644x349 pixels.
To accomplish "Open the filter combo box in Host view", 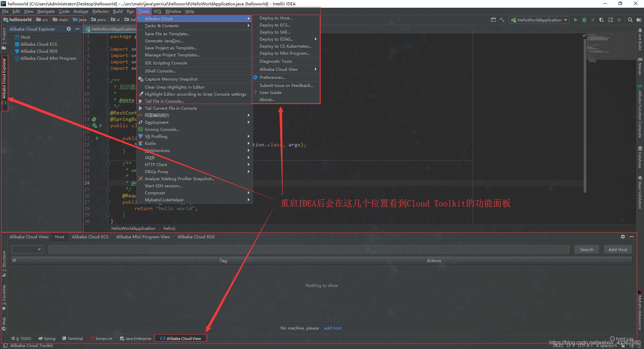I will pyautogui.click(x=27, y=249).
